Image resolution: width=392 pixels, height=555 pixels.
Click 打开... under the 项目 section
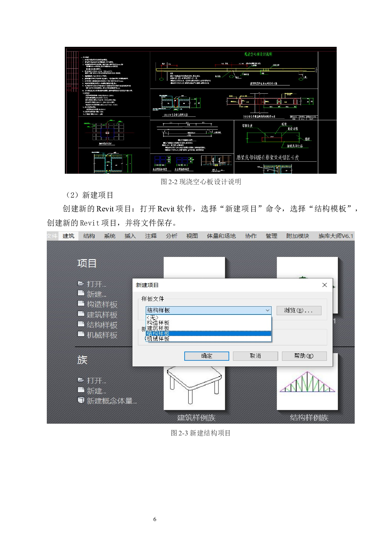click(96, 284)
